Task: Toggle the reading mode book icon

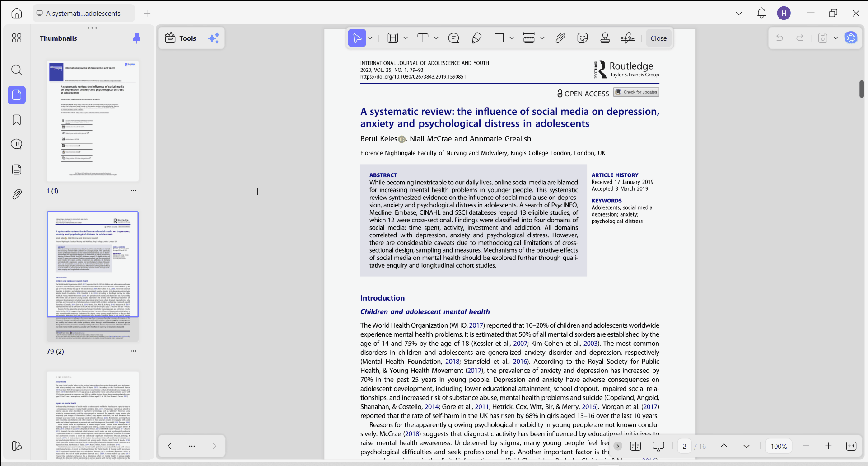Action: pyautogui.click(x=635, y=446)
